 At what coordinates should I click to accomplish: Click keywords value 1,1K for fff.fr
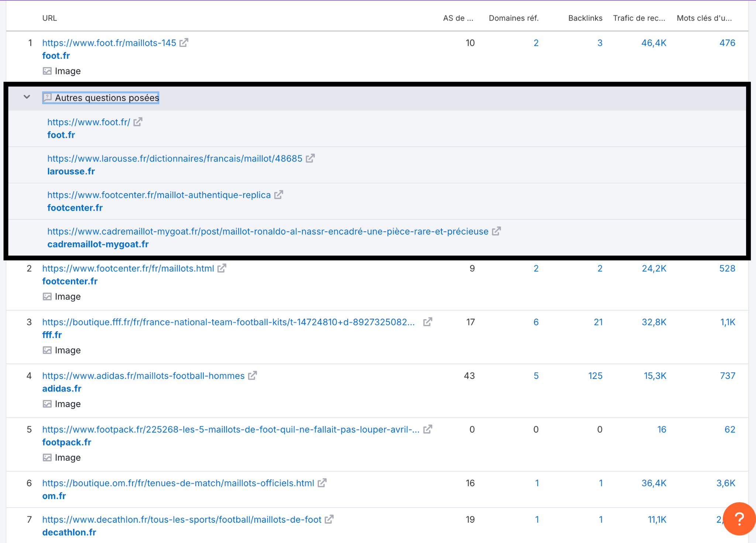click(x=728, y=322)
